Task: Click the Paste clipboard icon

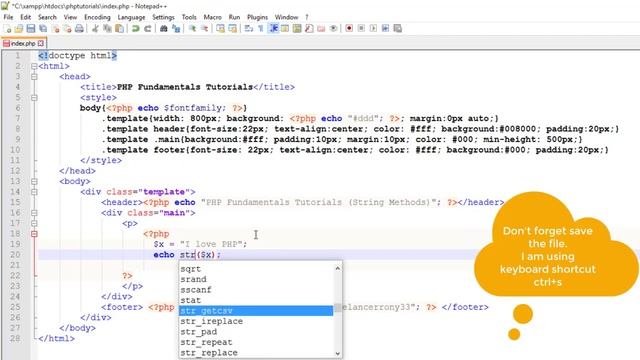Action: pyautogui.click(x=119, y=29)
